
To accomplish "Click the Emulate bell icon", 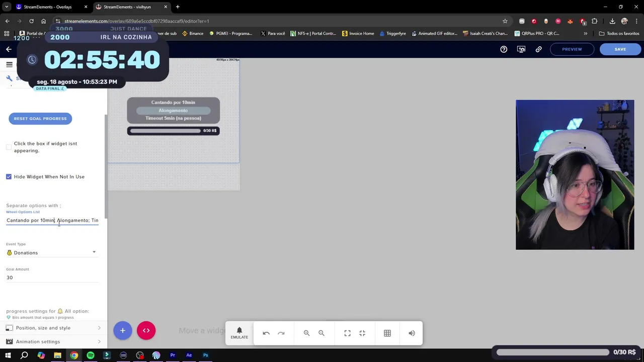I will 239,333.
